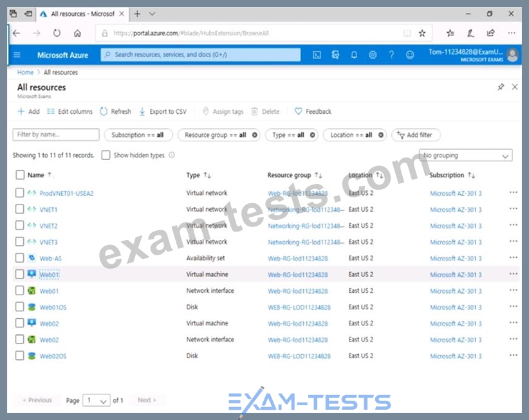
Task: Tick the select-all checkbox in header
Action: [20, 175]
